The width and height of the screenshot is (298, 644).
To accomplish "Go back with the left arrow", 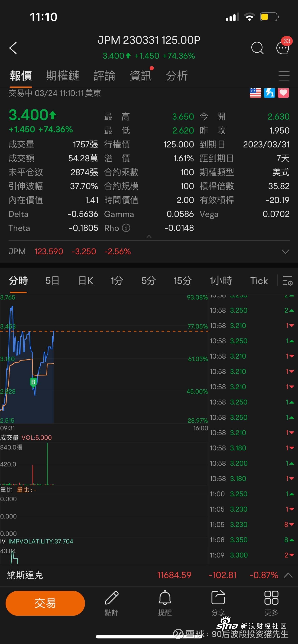I will click(13, 48).
